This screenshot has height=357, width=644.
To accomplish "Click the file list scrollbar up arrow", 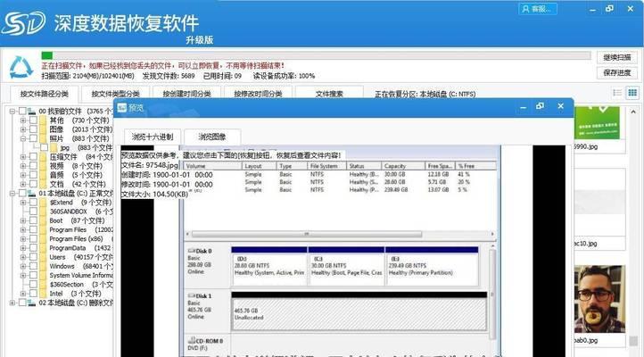I will tap(633, 112).
